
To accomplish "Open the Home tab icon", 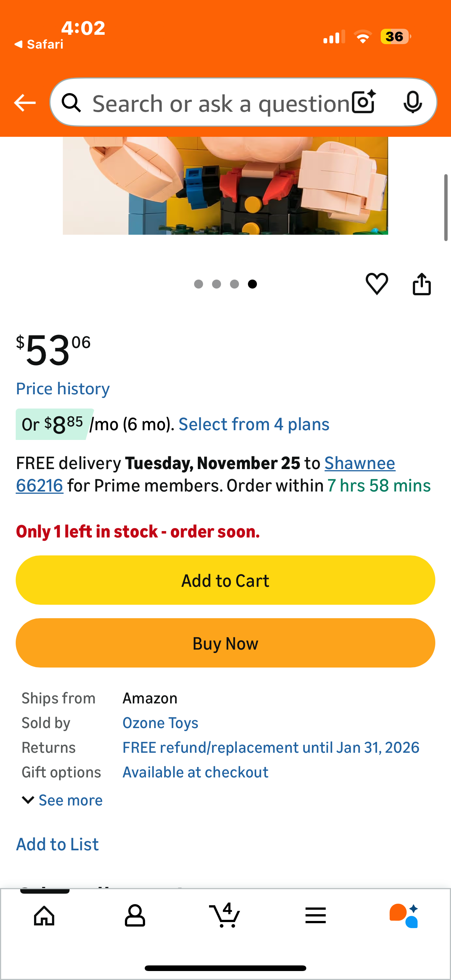I will [44, 915].
